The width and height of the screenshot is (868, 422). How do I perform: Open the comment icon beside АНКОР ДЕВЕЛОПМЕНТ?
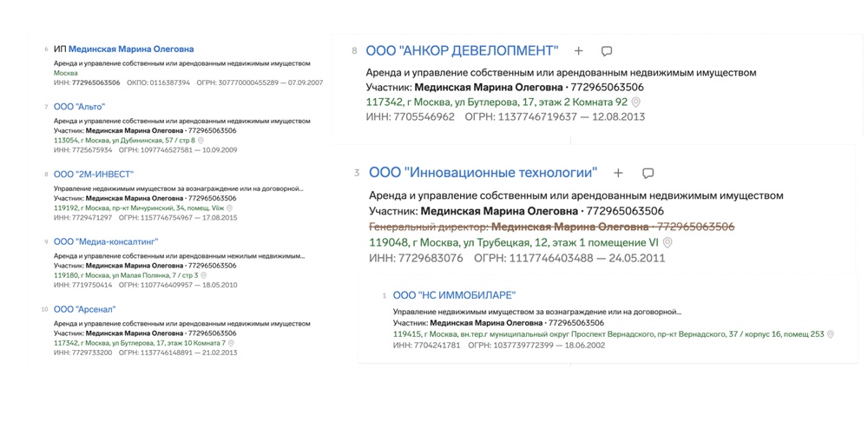[607, 51]
